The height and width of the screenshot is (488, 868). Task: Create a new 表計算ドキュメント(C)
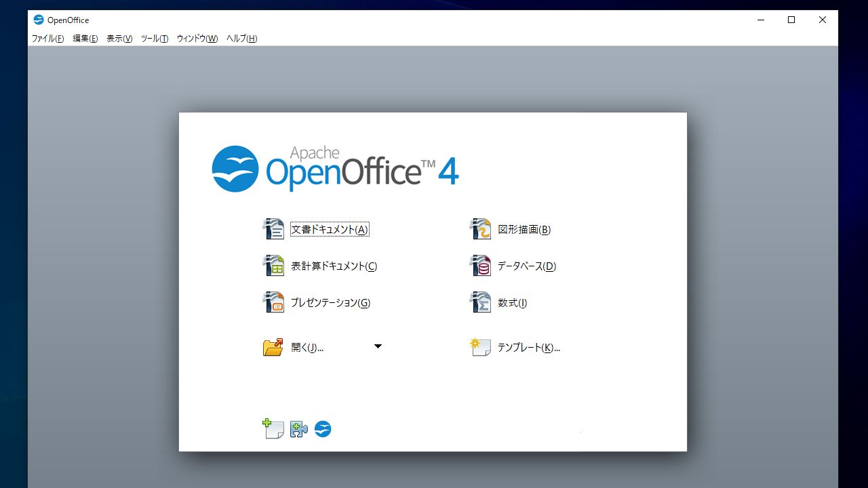pyautogui.click(x=334, y=266)
